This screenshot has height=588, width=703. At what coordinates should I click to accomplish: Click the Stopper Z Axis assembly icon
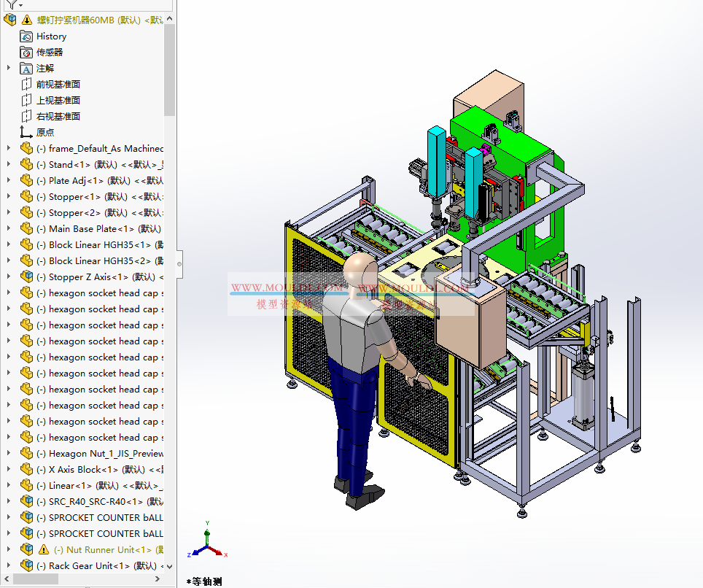pos(27,276)
